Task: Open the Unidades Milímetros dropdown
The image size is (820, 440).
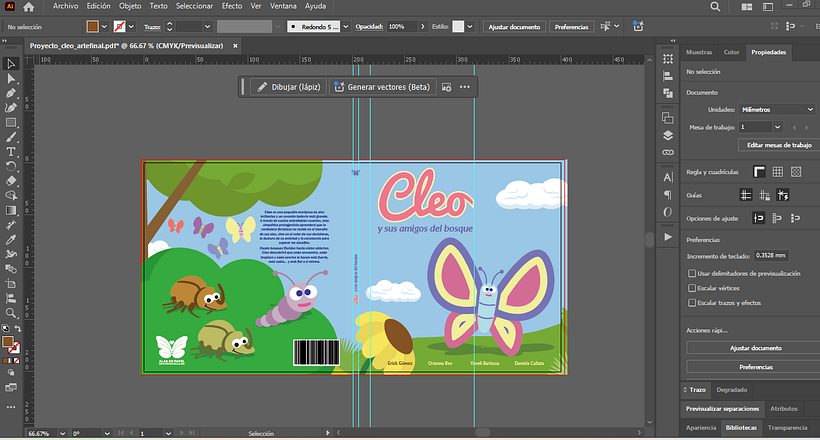Action: coord(777,110)
